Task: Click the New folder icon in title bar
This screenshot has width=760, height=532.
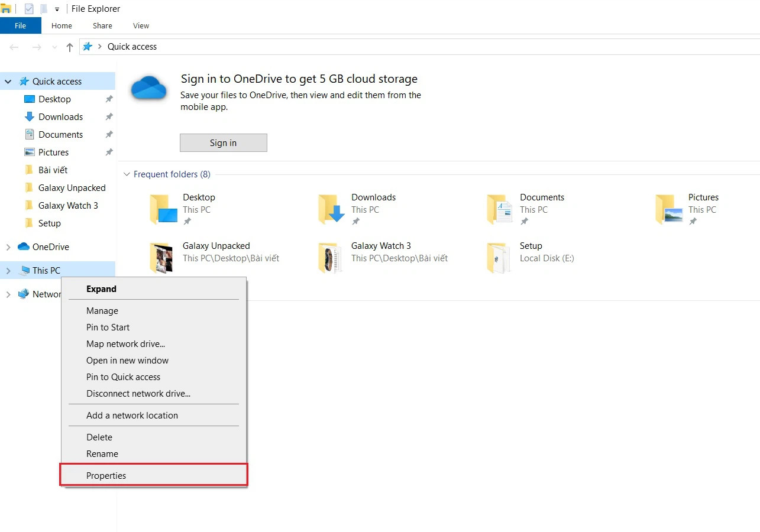Action: [44, 9]
